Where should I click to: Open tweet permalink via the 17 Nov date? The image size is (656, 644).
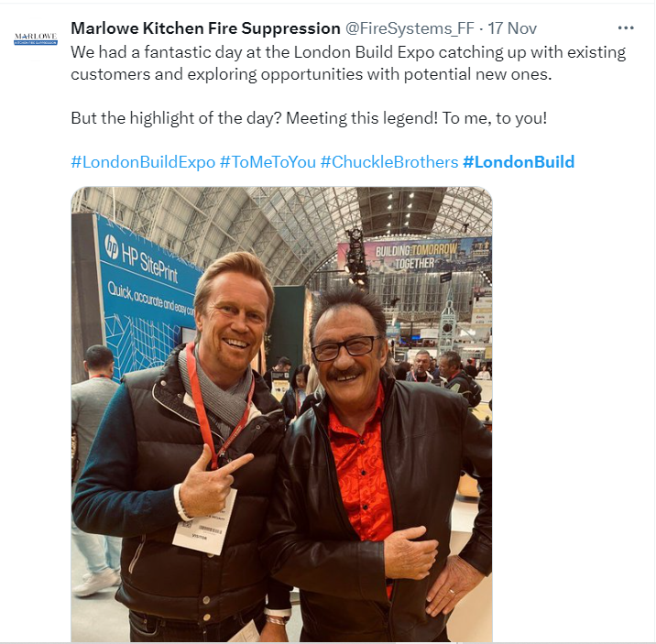(x=512, y=28)
